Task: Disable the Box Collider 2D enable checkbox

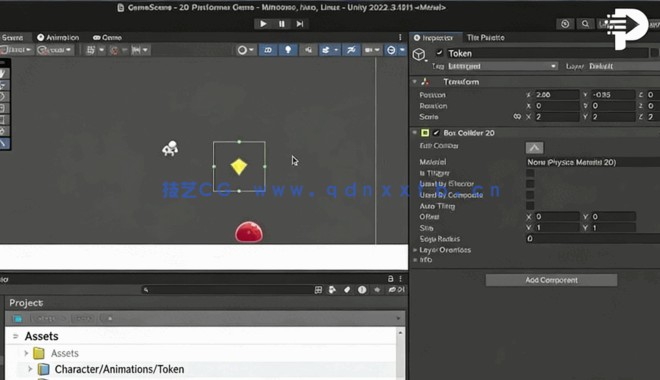Action: [x=436, y=133]
